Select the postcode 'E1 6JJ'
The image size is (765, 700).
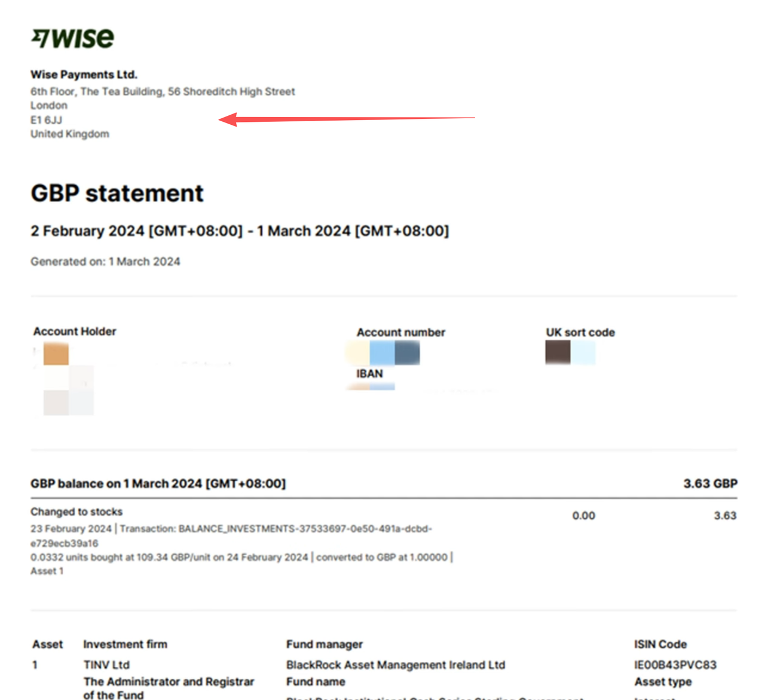coord(47,119)
